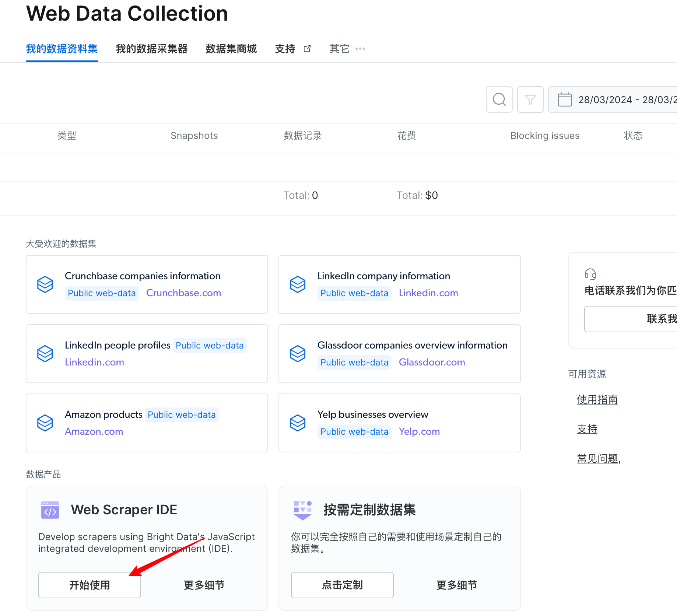Click the search magnifier icon button

click(x=499, y=99)
